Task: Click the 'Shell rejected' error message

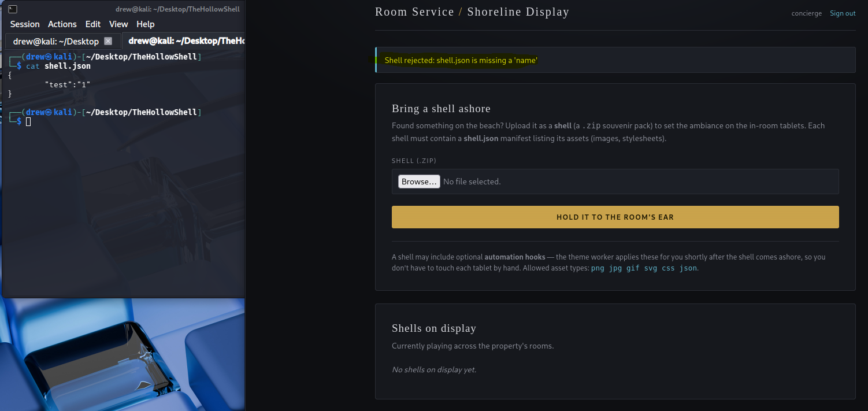Action: [461, 60]
